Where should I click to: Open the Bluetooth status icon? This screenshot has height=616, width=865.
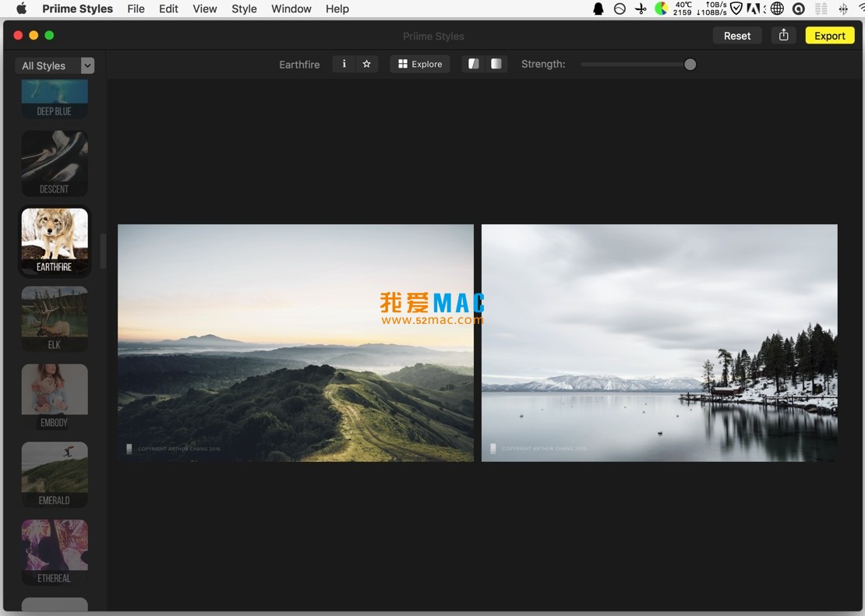point(843,9)
